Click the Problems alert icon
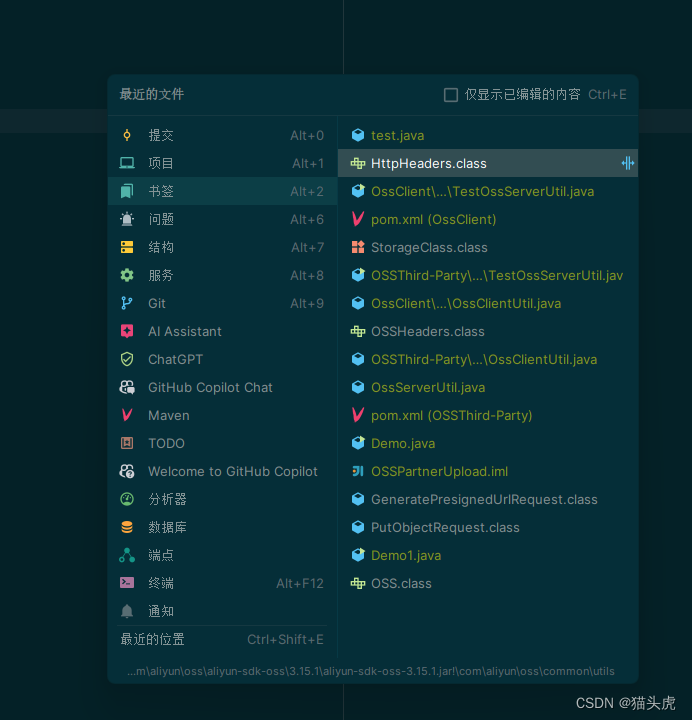The image size is (692, 720). point(127,219)
